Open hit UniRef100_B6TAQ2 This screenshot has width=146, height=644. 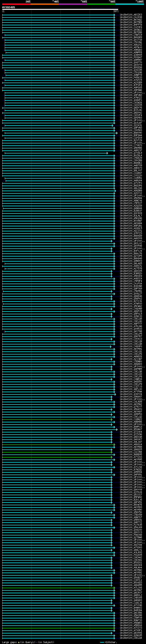[x=131, y=20]
